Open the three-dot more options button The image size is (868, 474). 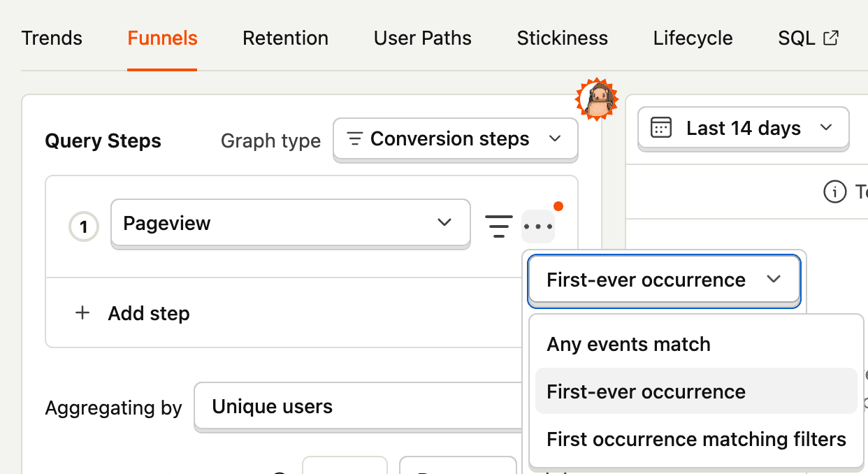[538, 227]
